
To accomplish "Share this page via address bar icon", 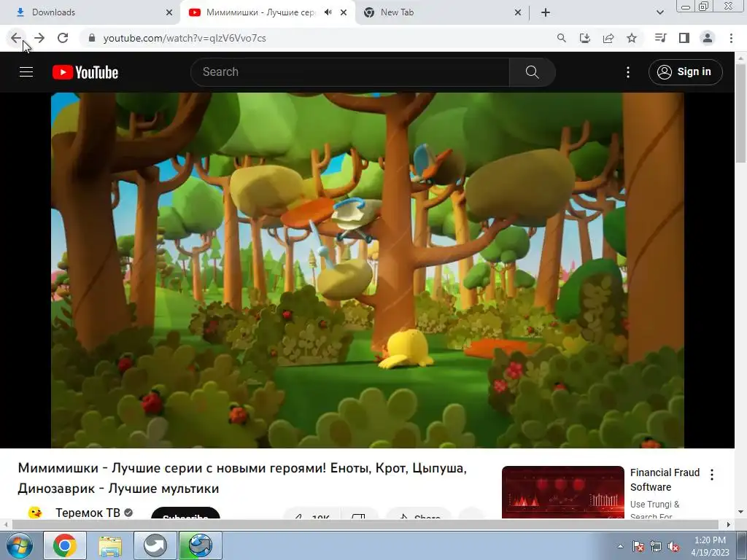I will click(608, 38).
